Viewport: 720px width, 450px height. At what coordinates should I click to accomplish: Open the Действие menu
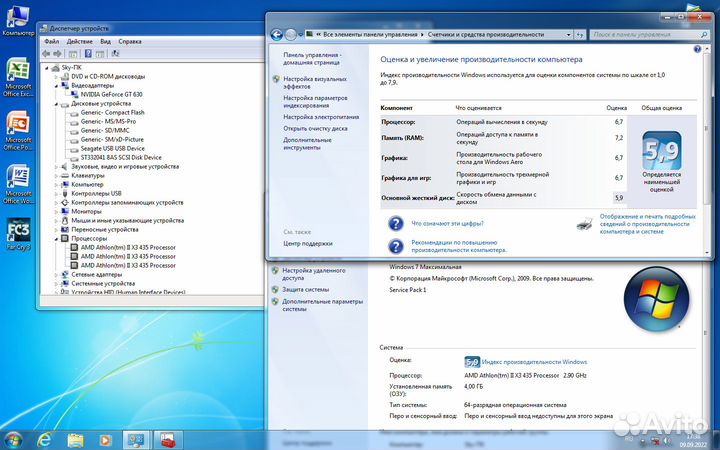coord(79,41)
